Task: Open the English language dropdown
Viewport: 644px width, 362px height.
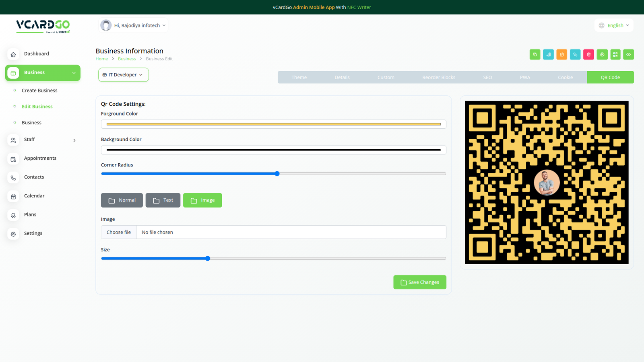Action: [614, 25]
